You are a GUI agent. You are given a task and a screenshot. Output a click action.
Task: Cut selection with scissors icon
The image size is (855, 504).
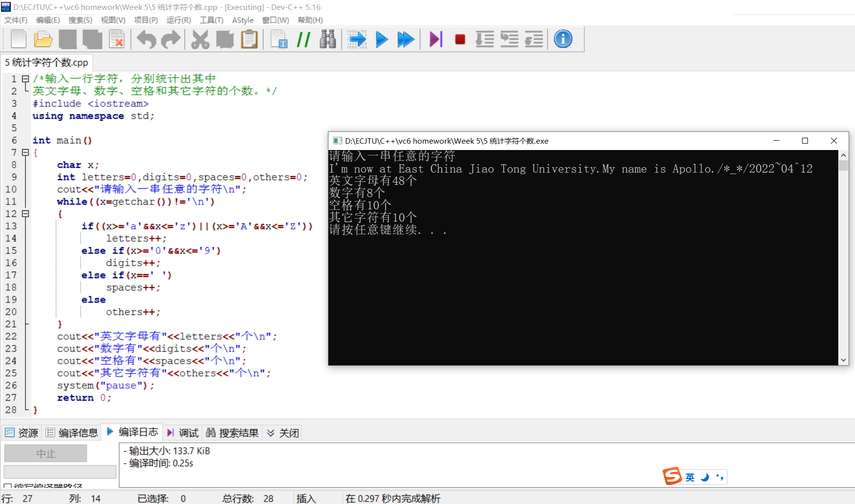pos(200,39)
